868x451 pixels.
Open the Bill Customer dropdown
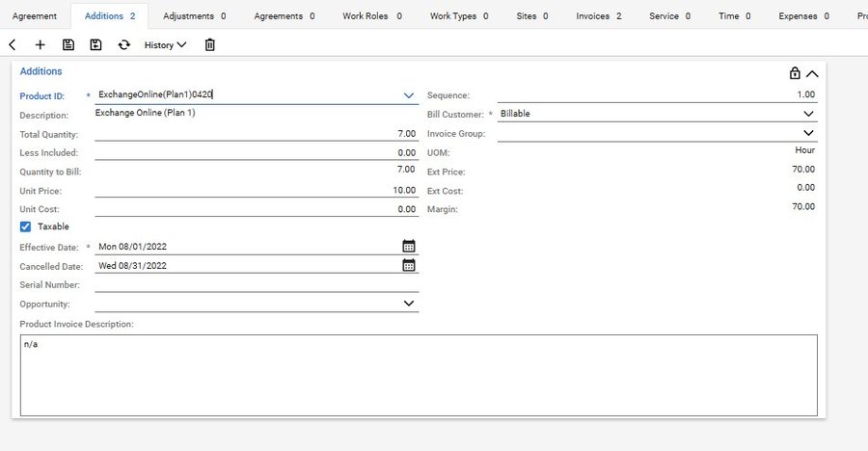(x=808, y=114)
